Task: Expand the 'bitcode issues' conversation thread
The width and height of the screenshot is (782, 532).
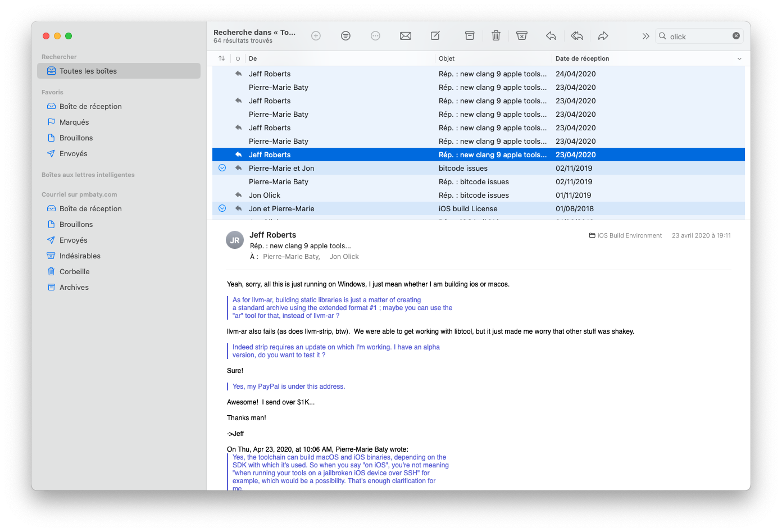Action: pos(222,168)
